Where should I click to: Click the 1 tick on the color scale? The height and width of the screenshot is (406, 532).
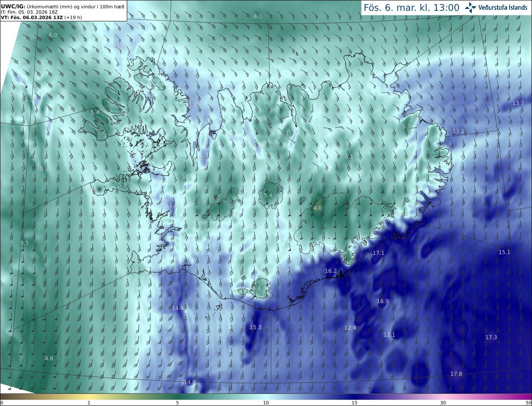[x=89, y=403]
